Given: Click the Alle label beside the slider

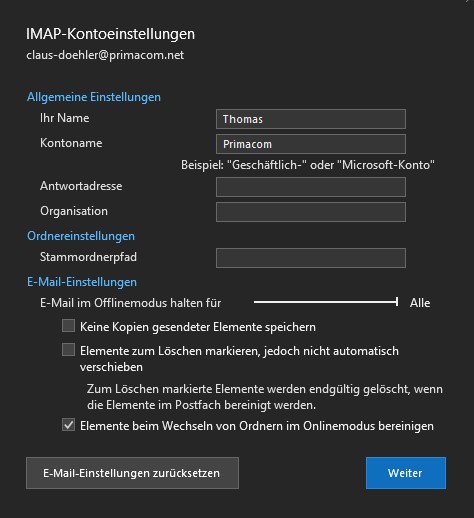Looking at the screenshot, I should [x=420, y=303].
